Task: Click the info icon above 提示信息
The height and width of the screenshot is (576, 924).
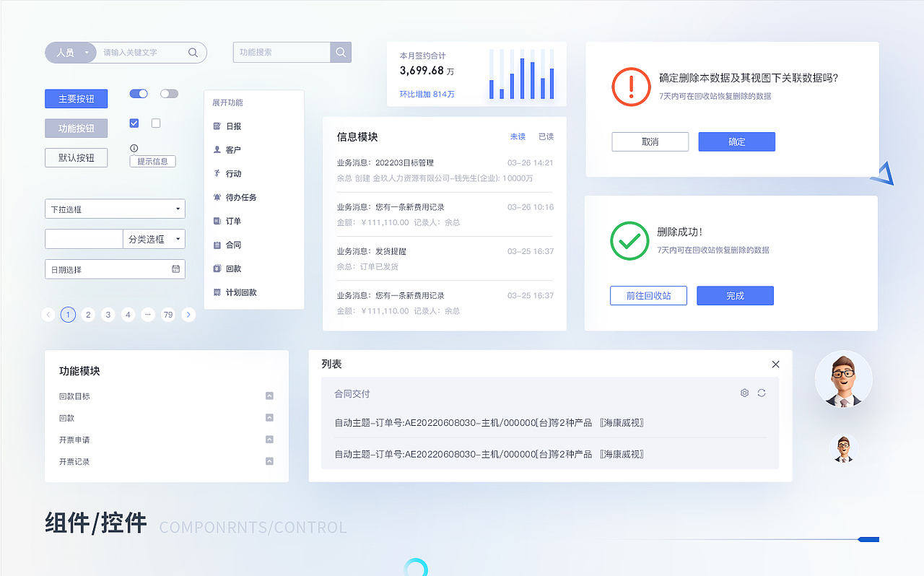Action: point(134,148)
